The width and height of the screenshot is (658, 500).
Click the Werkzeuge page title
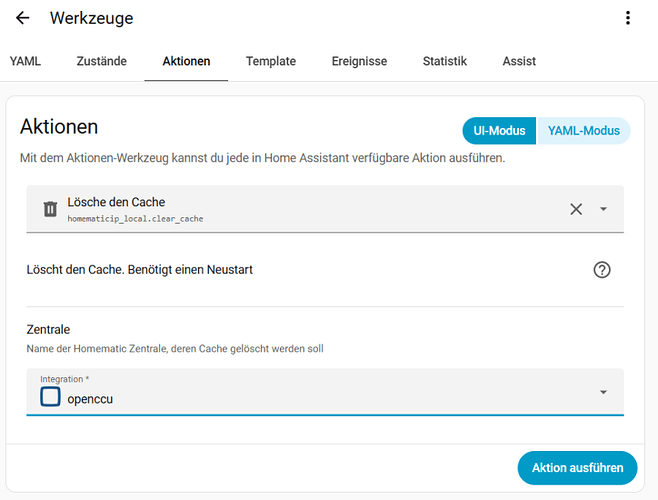[x=91, y=18]
